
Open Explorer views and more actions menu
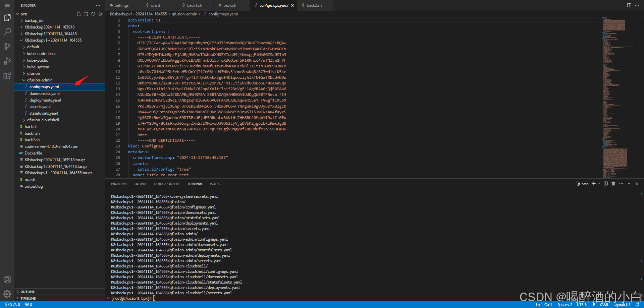98,5
